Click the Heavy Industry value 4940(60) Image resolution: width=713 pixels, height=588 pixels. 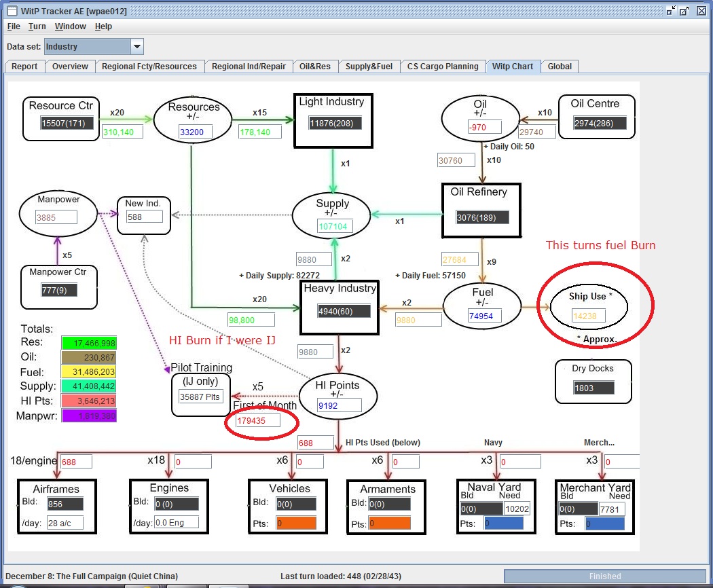point(344,311)
